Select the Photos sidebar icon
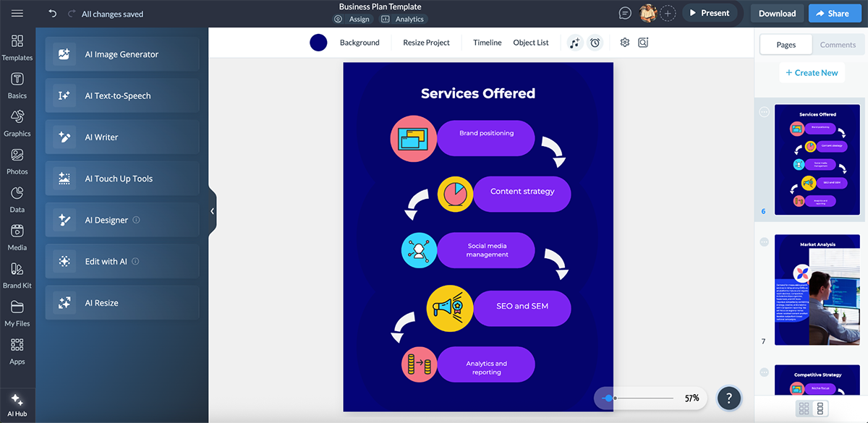The width and height of the screenshot is (868, 423). pyautogui.click(x=17, y=160)
